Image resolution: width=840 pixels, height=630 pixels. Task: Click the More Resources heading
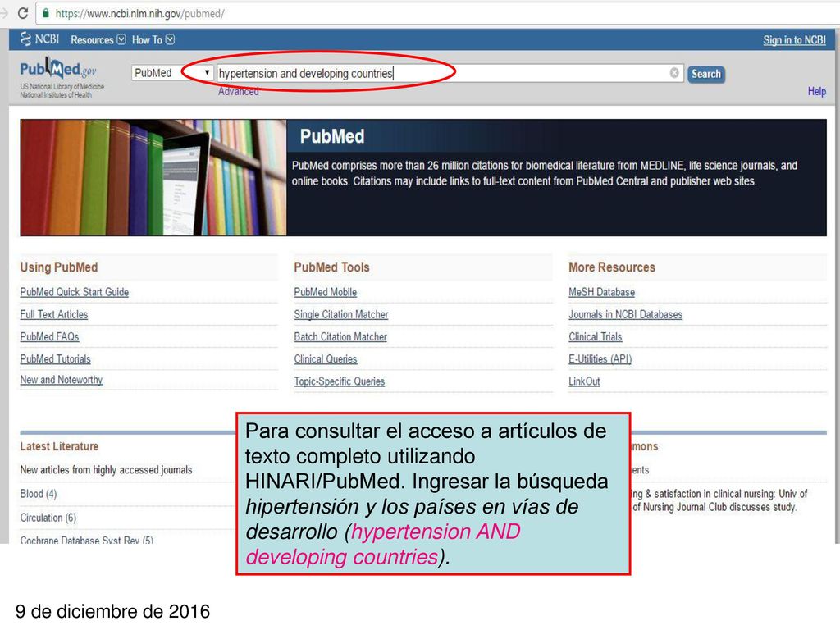[612, 267]
